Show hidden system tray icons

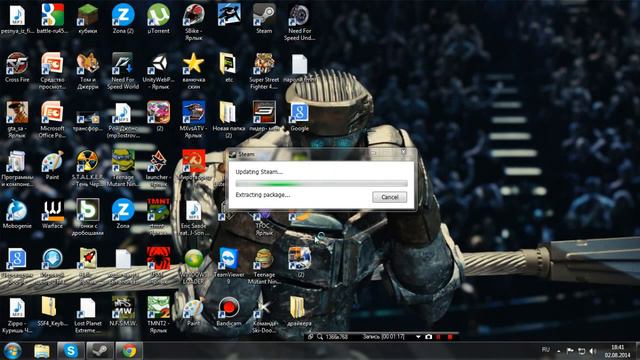[558, 351]
